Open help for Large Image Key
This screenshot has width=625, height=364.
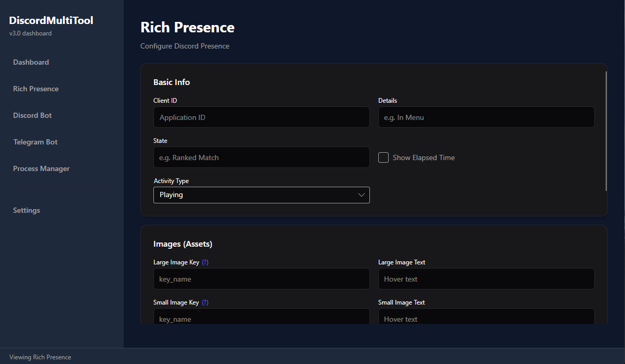click(x=205, y=262)
